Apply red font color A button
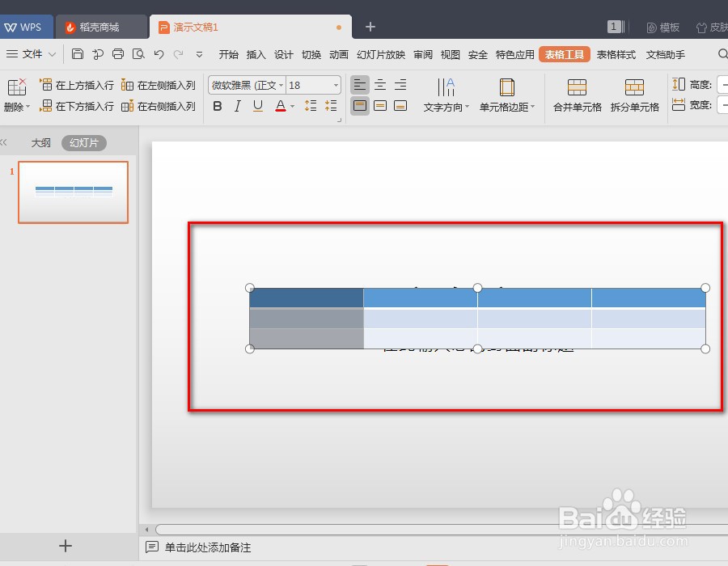This screenshot has width=728, height=566. click(x=281, y=106)
